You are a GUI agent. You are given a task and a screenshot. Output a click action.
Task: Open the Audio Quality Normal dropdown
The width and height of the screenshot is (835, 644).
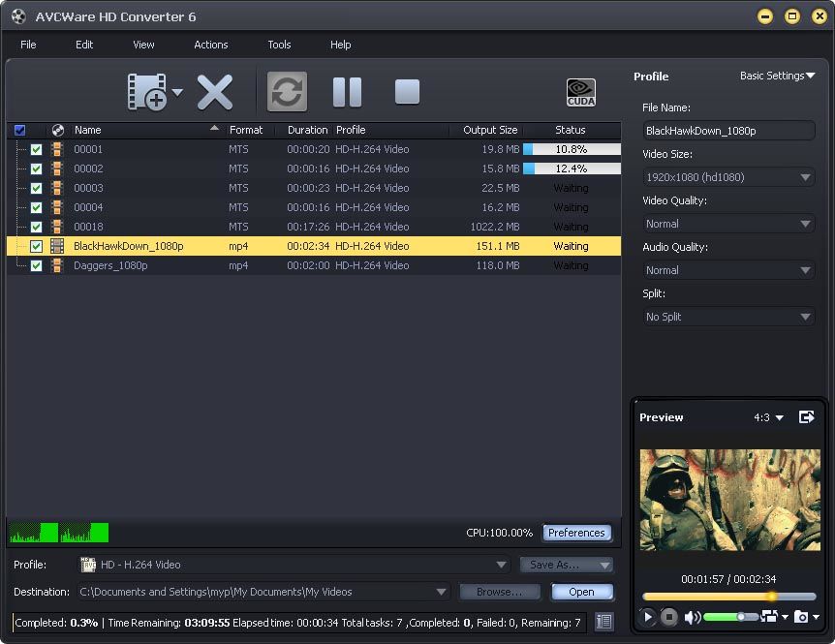coord(728,270)
